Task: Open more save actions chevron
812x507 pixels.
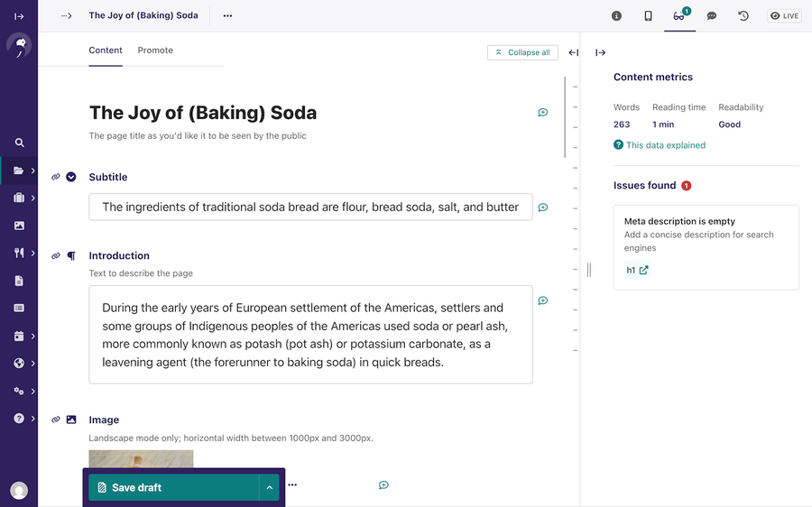Action: [269, 487]
